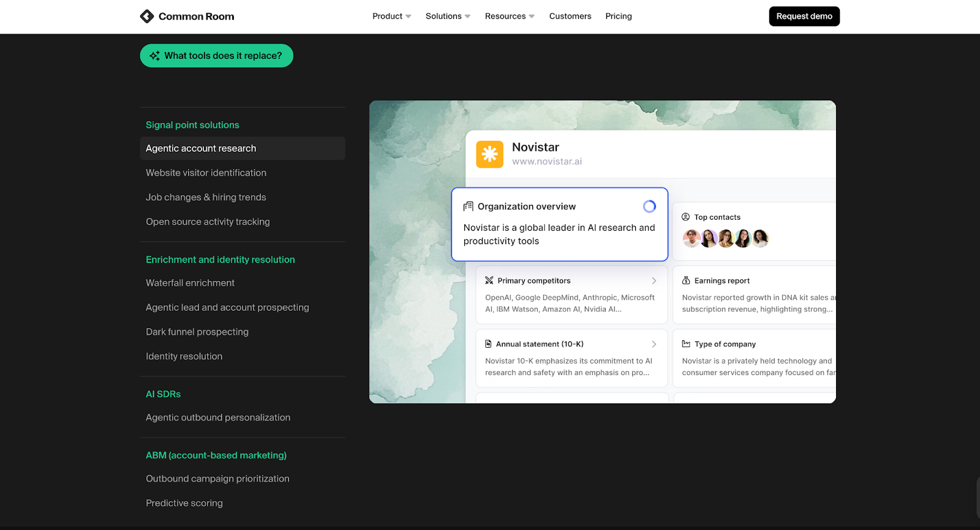
Task: Click the Primary competitors label
Action: click(x=534, y=280)
